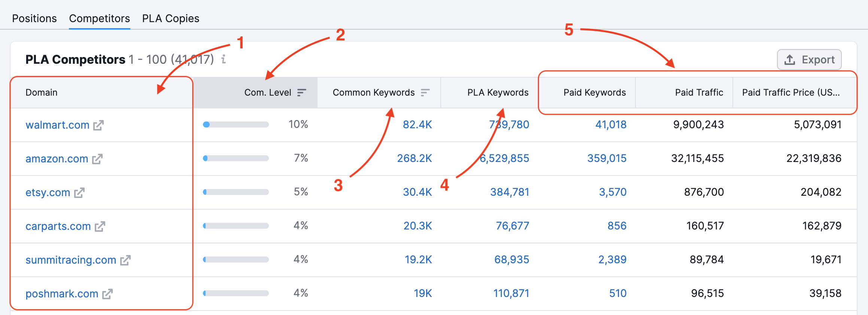Click amazon.com competition level bar
The width and height of the screenshot is (868, 315).
(236, 158)
